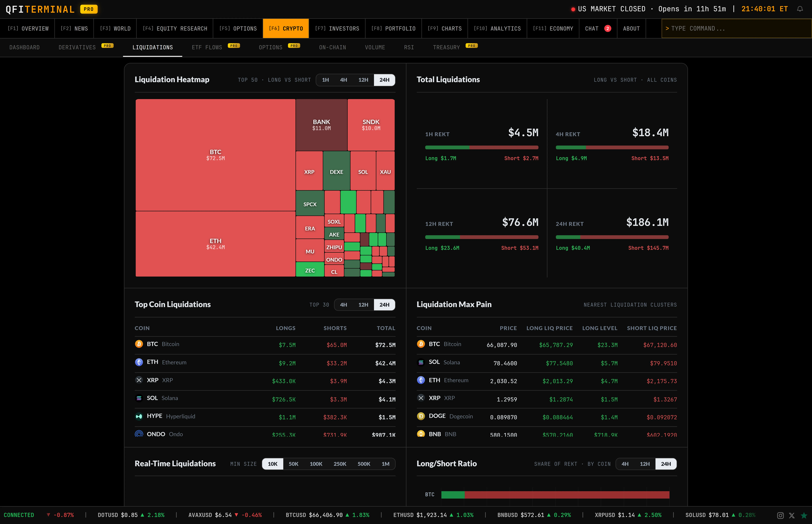Set real-time min size to 50K

pos(293,464)
